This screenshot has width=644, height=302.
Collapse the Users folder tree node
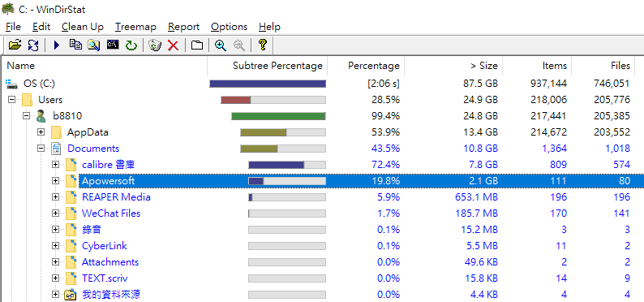pyautogui.click(x=11, y=99)
